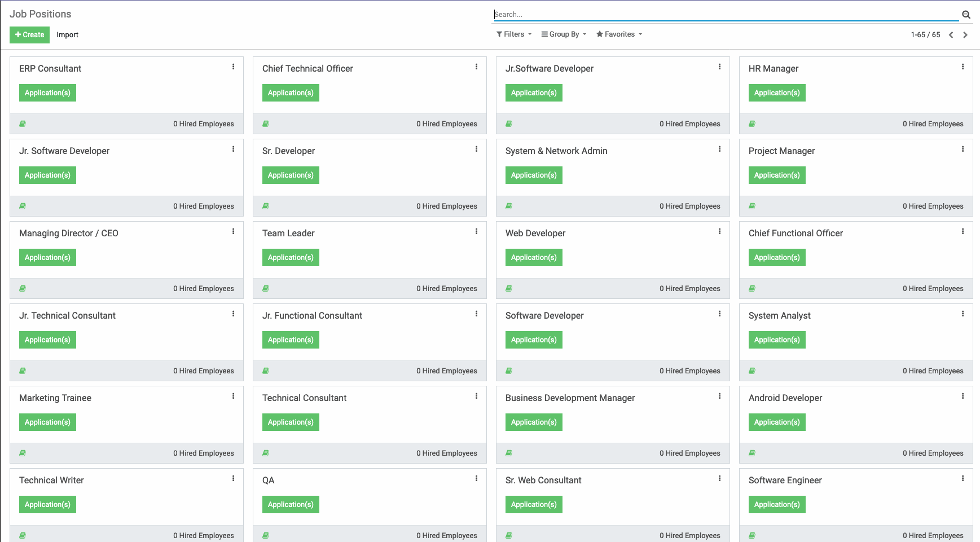Open the Import option
This screenshot has height=542, width=980.
coord(67,34)
